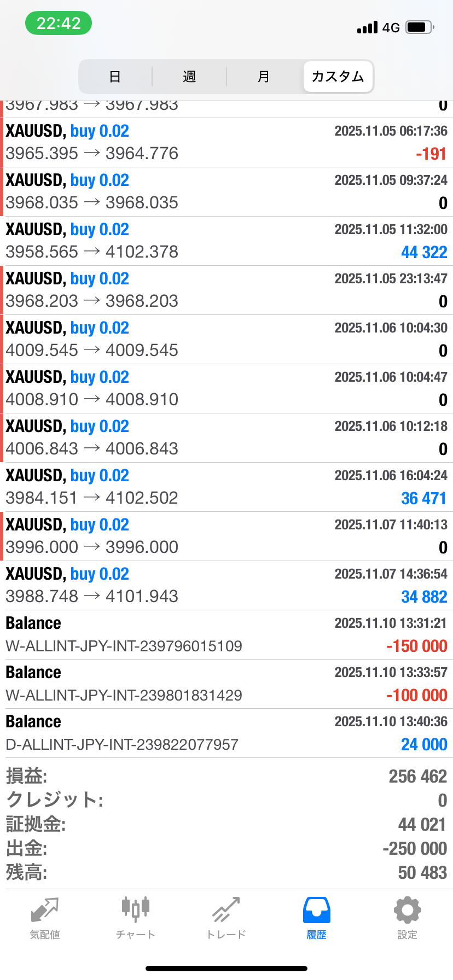Open the トレード trade arrow icon

tap(226, 911)
